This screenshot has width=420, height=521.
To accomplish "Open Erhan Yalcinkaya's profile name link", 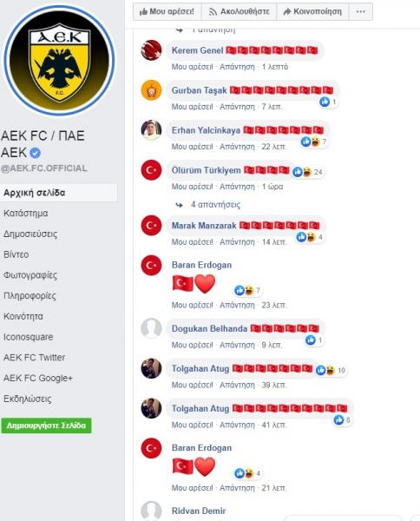I will pyautogui.click(x=206, y=130).
